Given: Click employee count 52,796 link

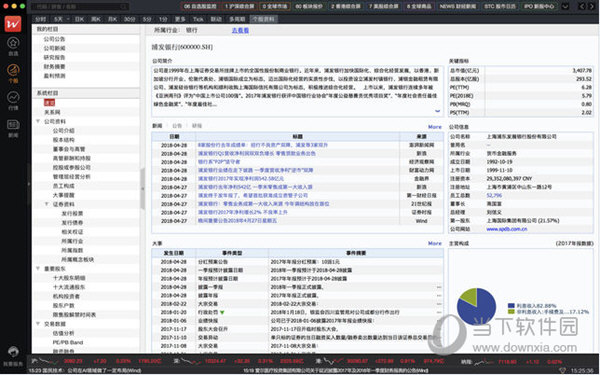Looking at the screenshot, I should click(x=494, y=196).
